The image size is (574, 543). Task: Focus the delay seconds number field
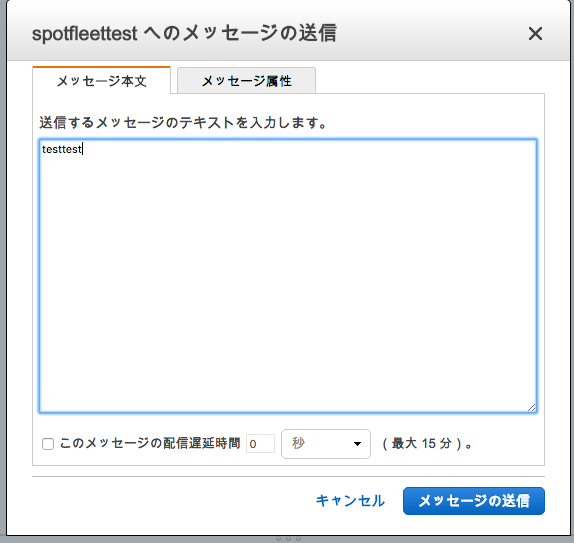[x=260, y=444]
